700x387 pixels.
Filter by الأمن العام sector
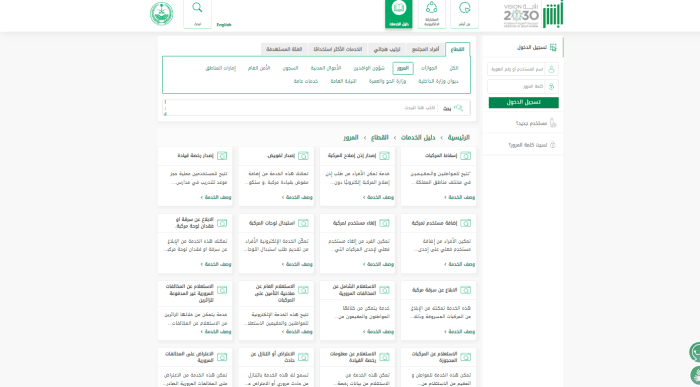coord(259,68)
